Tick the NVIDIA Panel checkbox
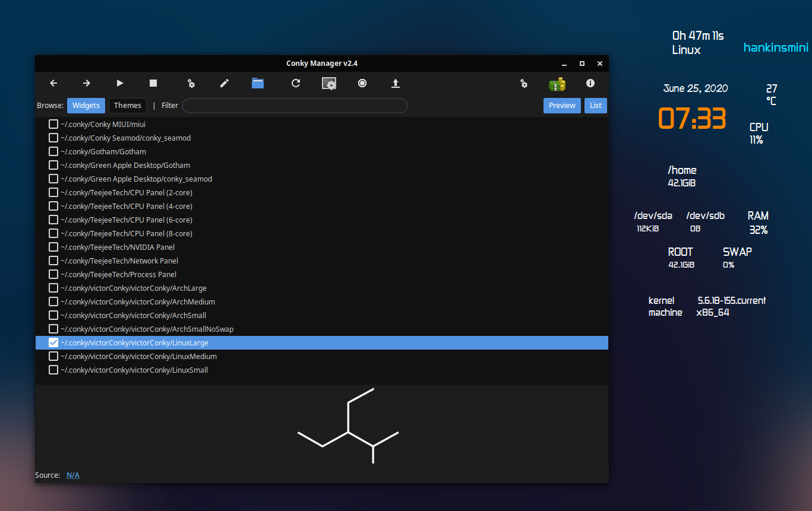Screen dimensions: 812x511 [53, 247]
